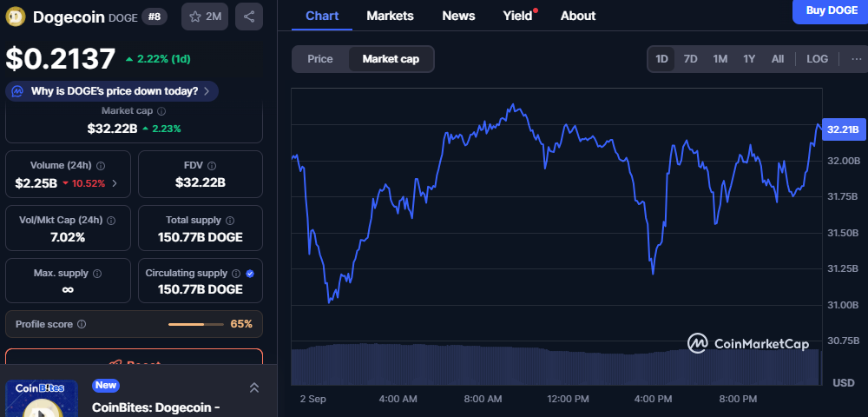Viewport: 868px width, 417px height.
Task: Click the info icon next to Market cap
Action: point(161,111)
